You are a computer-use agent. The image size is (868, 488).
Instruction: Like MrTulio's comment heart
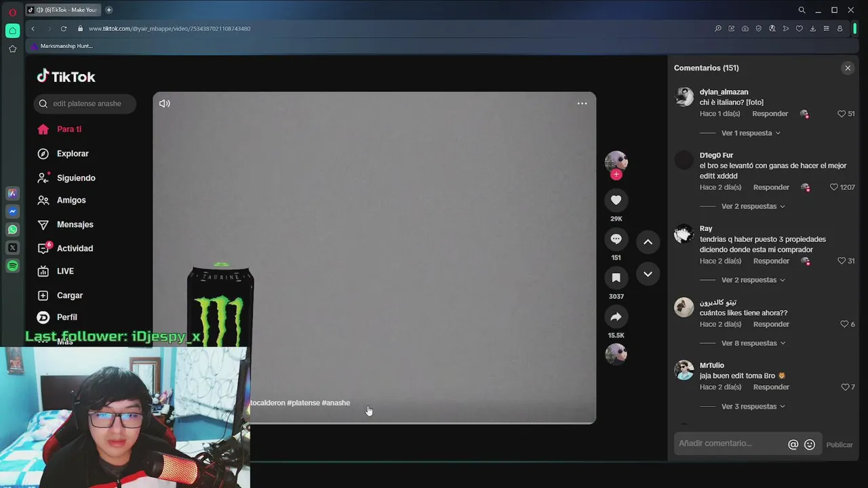(845, 387)
